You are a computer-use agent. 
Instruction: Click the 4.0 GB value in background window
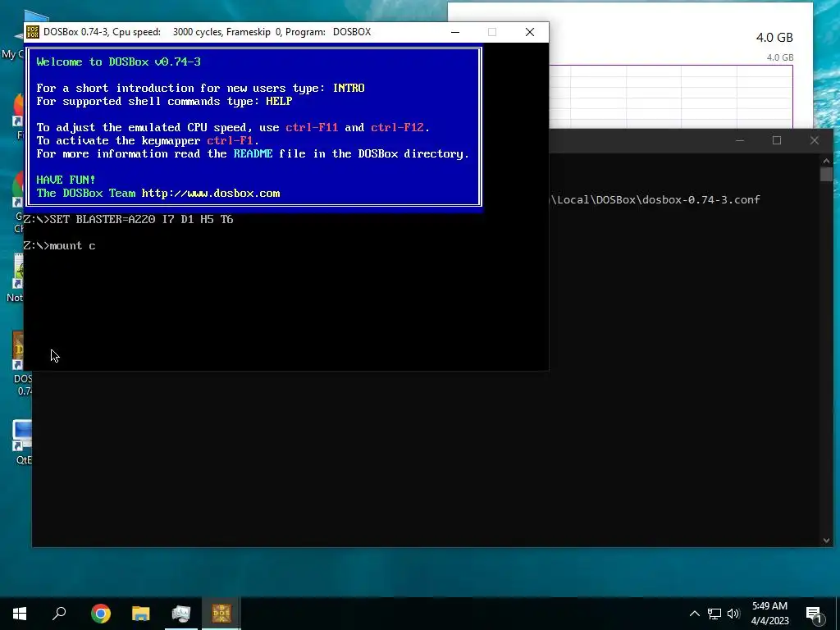pos(774,38)
